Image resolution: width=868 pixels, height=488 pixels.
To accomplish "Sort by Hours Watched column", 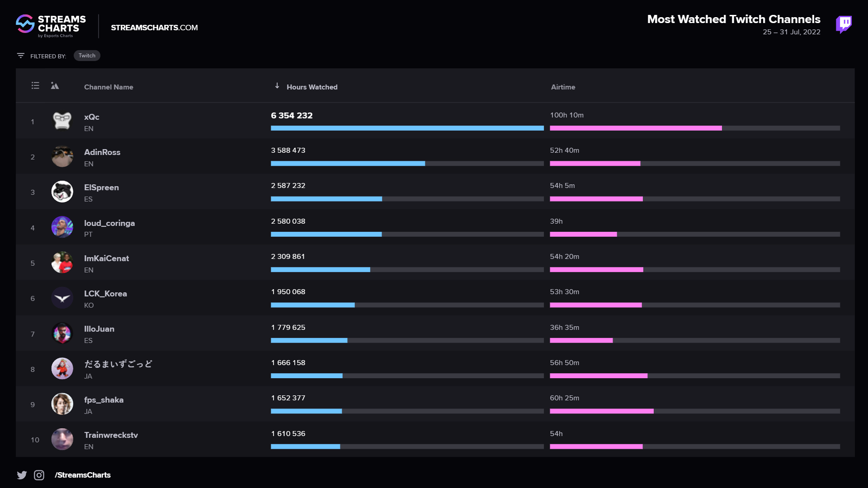I will 311,87.
